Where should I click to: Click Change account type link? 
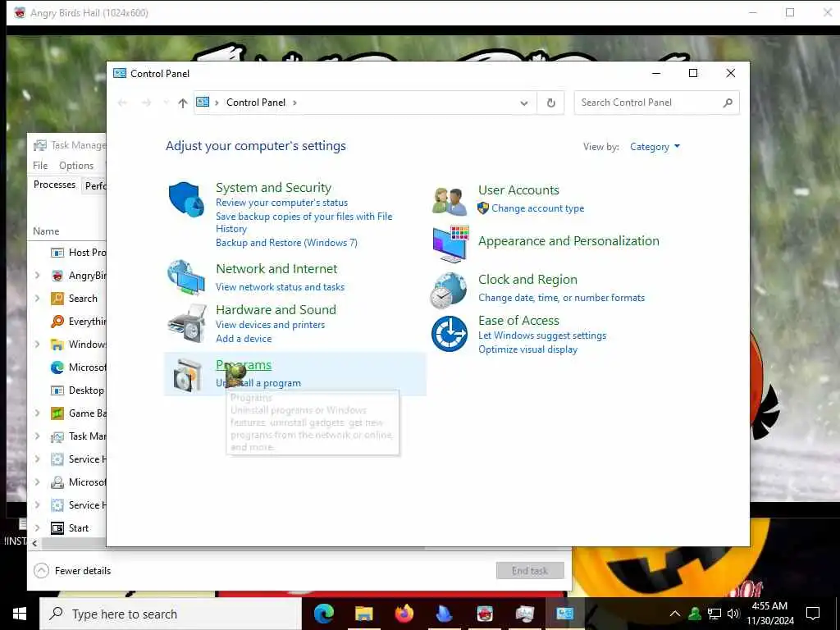tap(538, 208)
